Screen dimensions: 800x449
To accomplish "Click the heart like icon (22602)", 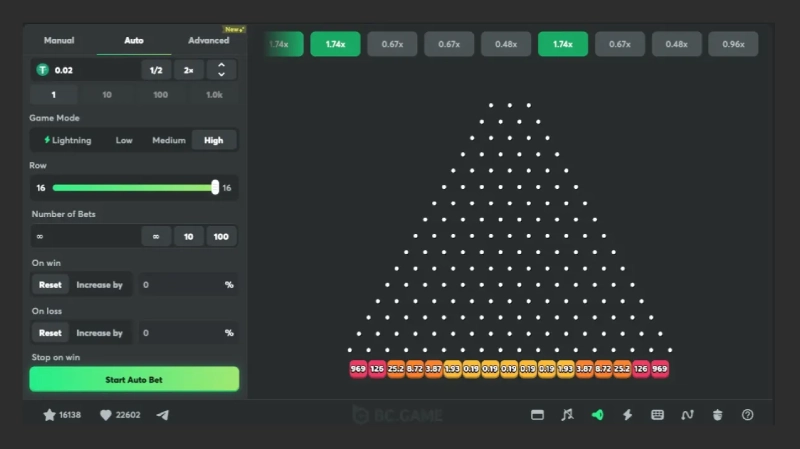I will pos(106,415).
